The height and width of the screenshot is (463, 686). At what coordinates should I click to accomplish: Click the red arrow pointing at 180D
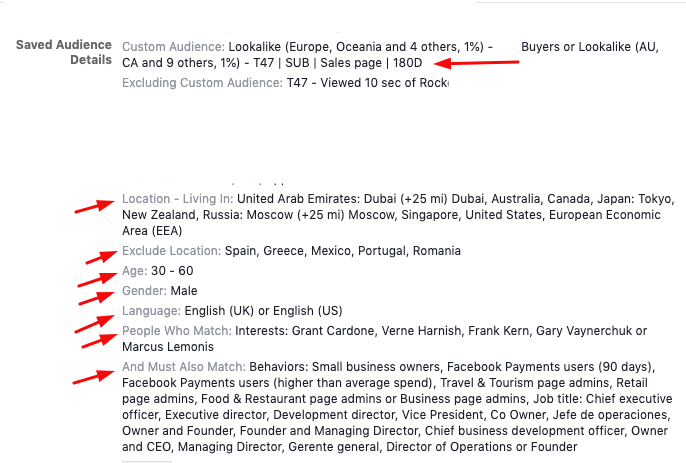tap(477, 63)
